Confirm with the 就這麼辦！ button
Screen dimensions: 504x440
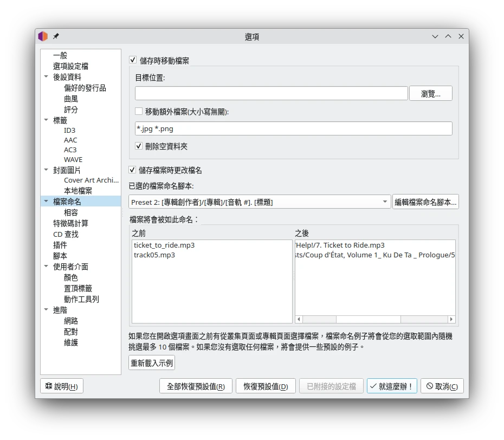[x=392, y=386]
